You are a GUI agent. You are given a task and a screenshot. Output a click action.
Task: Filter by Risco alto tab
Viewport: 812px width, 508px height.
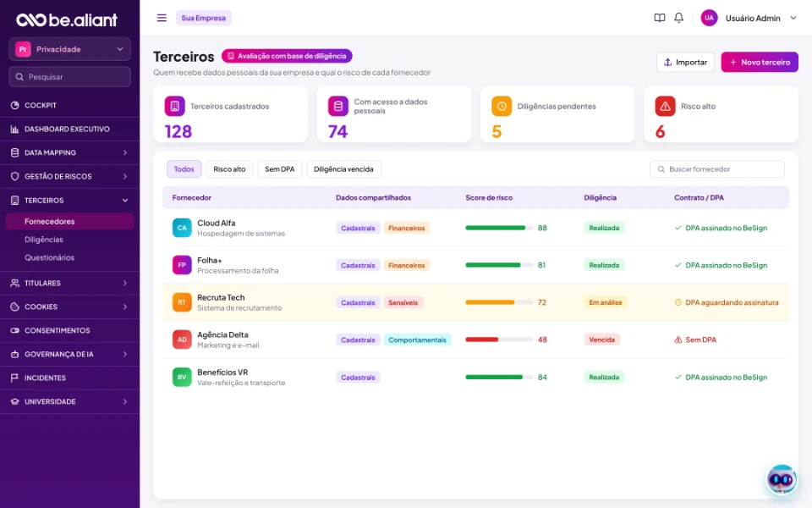tap(229, 169)
